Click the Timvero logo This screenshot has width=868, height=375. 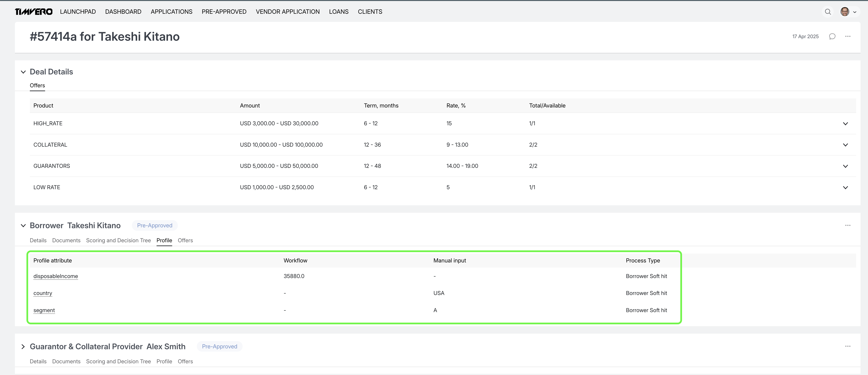(34, 12)
